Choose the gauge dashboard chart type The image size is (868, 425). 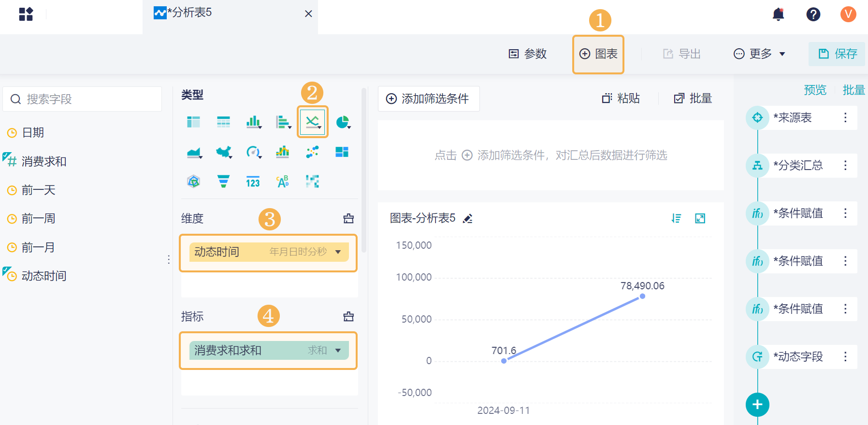[x=254, y=153]
